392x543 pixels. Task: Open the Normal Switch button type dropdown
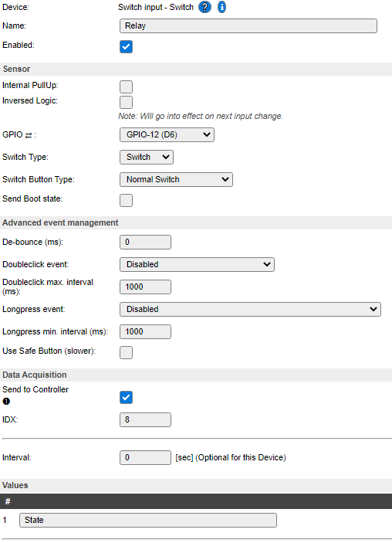pos(176,180)
